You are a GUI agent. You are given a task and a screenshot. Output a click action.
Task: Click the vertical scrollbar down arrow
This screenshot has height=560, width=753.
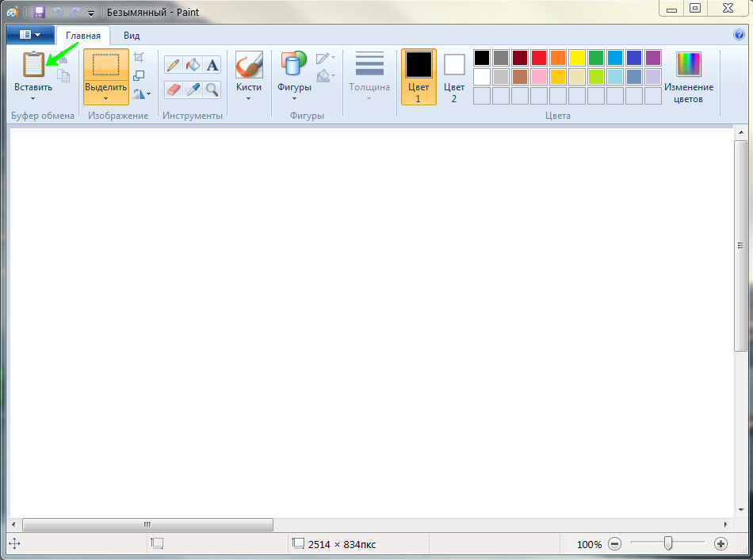740,509
